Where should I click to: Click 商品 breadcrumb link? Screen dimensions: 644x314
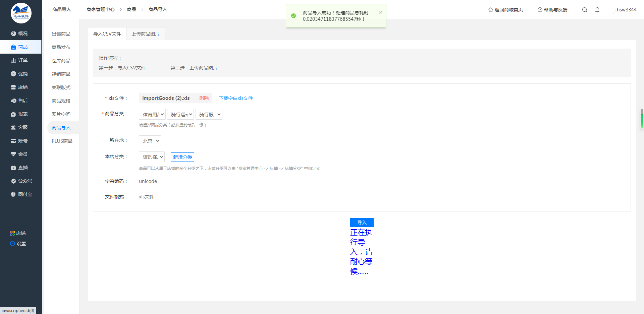tap(131, 9)
